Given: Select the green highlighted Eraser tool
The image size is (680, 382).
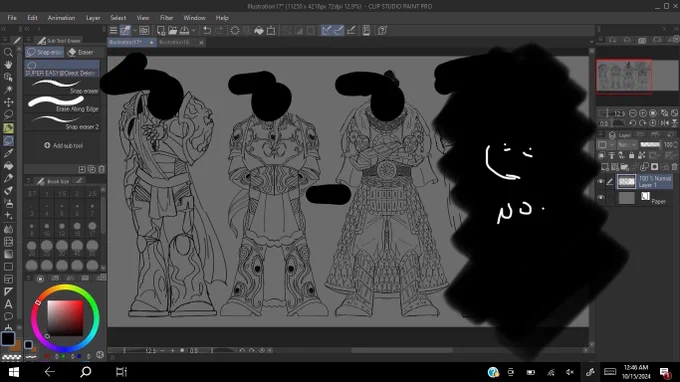Looking at the screenshot, I should [x=8, y=128].
